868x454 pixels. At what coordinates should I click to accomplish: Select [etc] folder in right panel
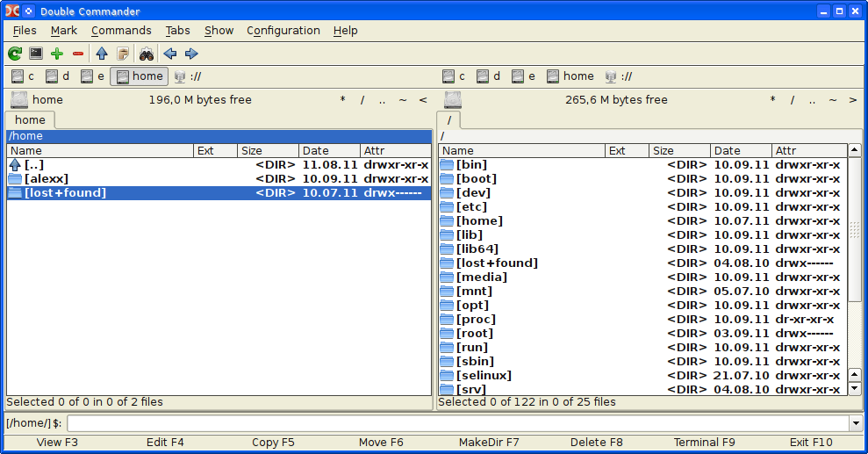pyautogui.click(x=642, y=207)
